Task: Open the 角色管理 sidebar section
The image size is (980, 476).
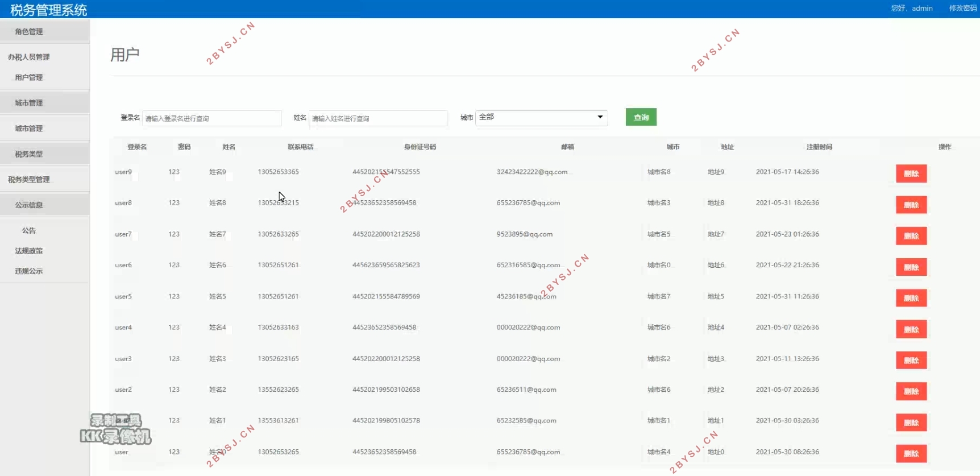Action: coord(45,31)
